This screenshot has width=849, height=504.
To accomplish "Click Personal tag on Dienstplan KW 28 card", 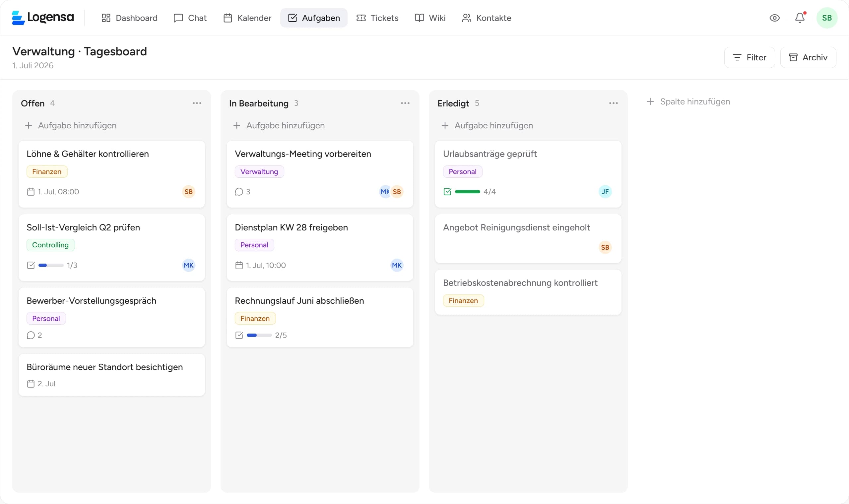I will (254, 245).
